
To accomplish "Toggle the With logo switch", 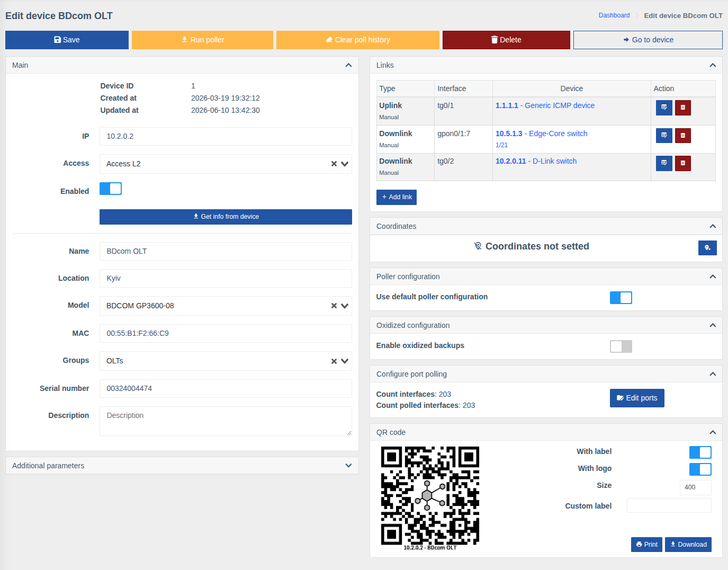I will (x=700, y=469).
